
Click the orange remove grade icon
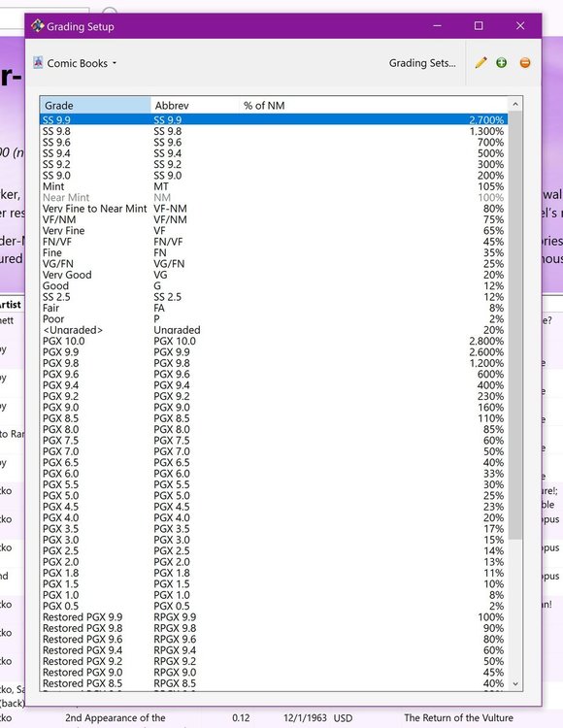pos(525,63)
